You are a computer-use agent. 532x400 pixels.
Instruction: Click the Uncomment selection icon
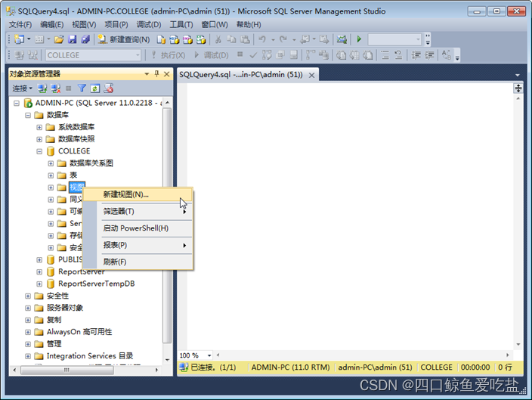[398, 55]
